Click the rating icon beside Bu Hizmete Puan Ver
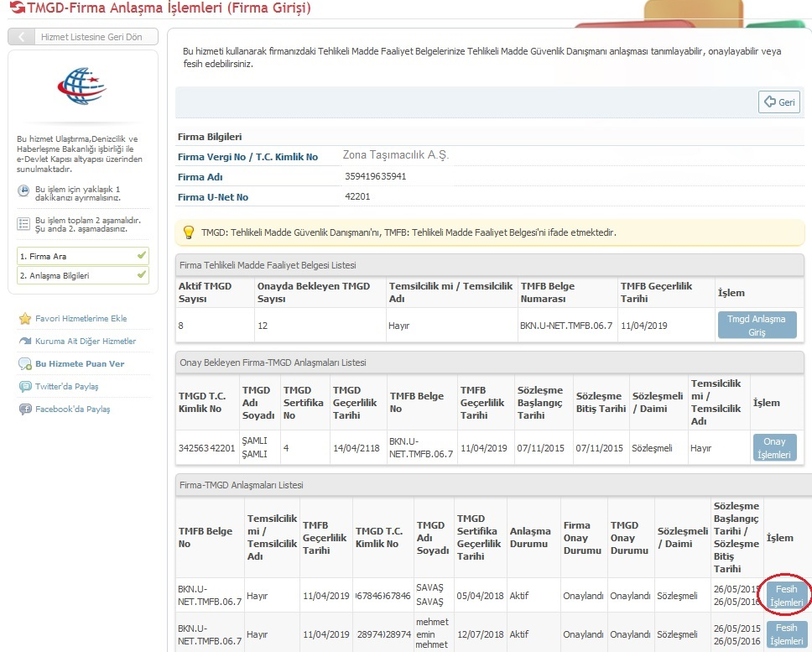Screen dimensions: 812x652 (x=25, y=364)
